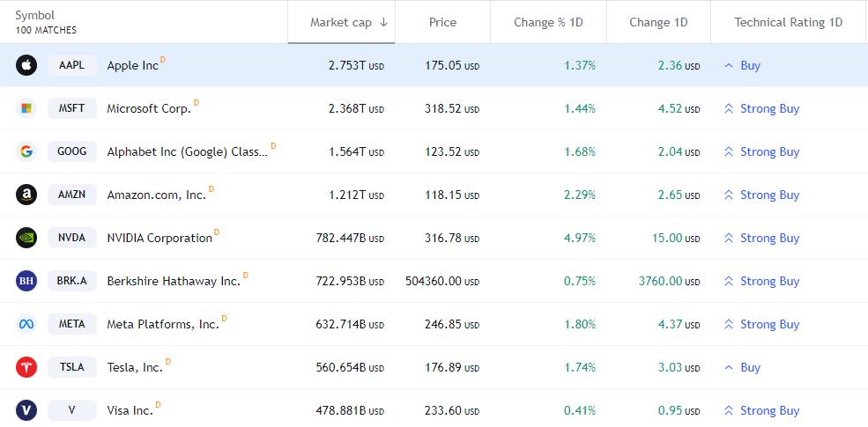Sort by the Market cap column header
868x427 pixels.
coord(340,23)
